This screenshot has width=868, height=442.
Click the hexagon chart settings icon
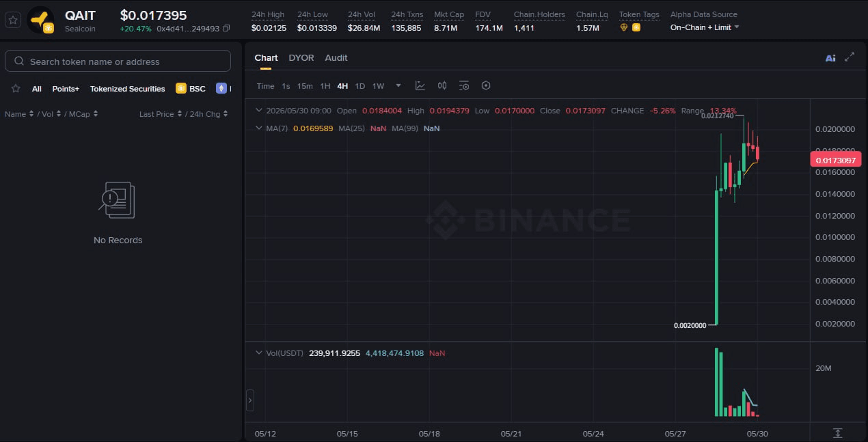point(486,85)
